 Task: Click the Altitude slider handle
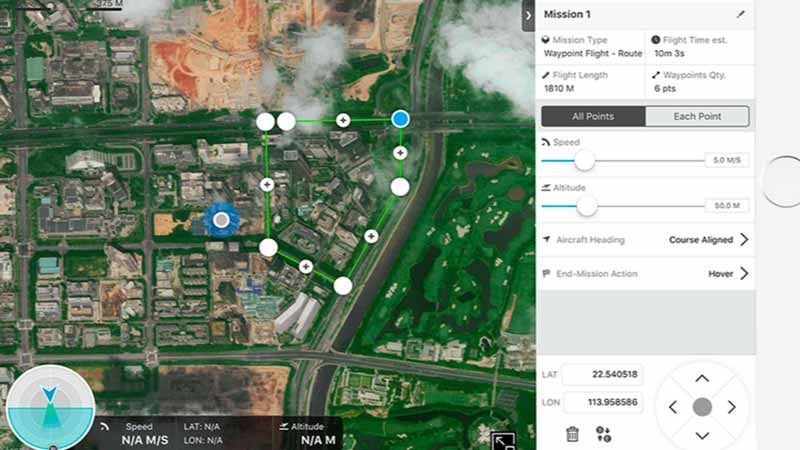click(587, 206)
